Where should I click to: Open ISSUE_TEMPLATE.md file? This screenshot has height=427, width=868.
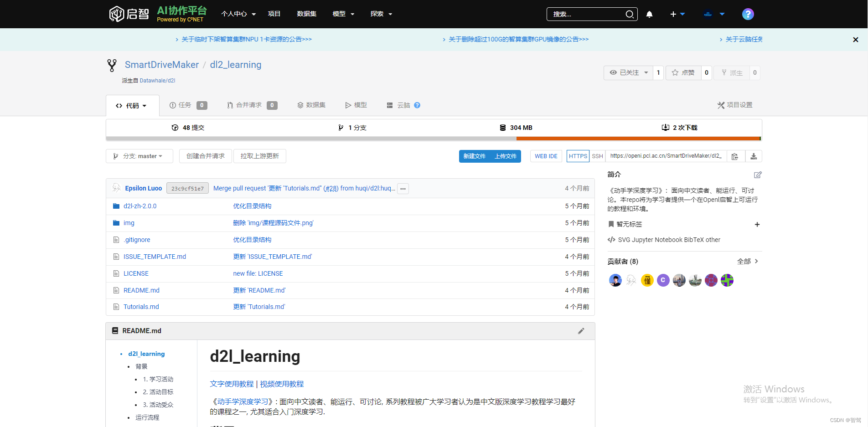[x=155, y=257]
